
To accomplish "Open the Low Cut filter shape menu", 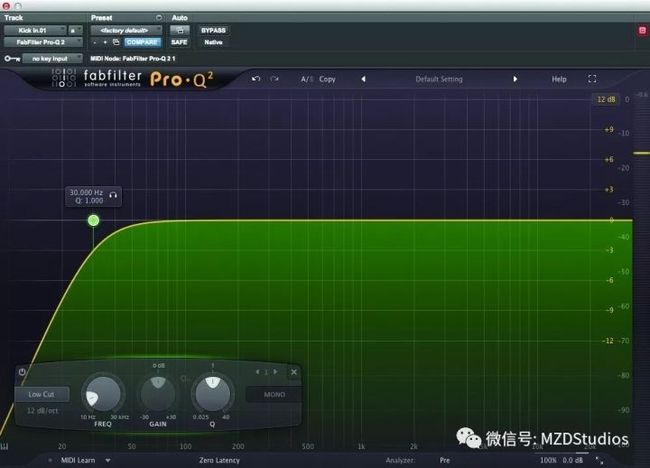I will tap(41, 394).
